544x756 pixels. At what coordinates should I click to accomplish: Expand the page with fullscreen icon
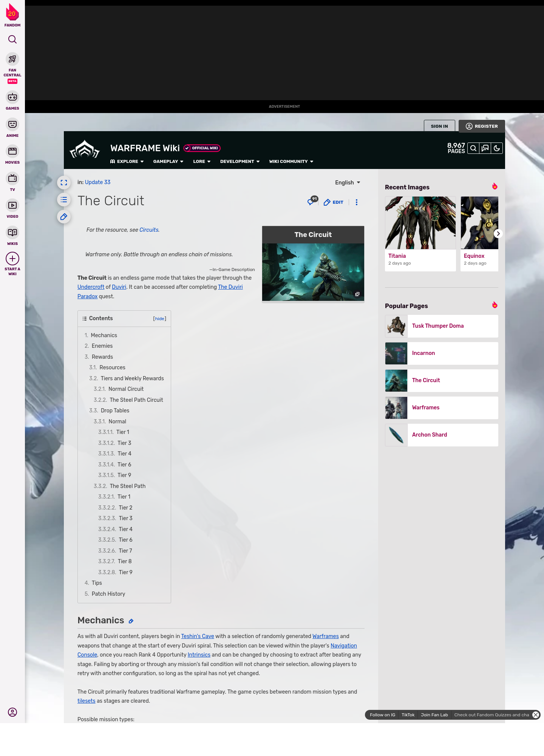[64, 183]
